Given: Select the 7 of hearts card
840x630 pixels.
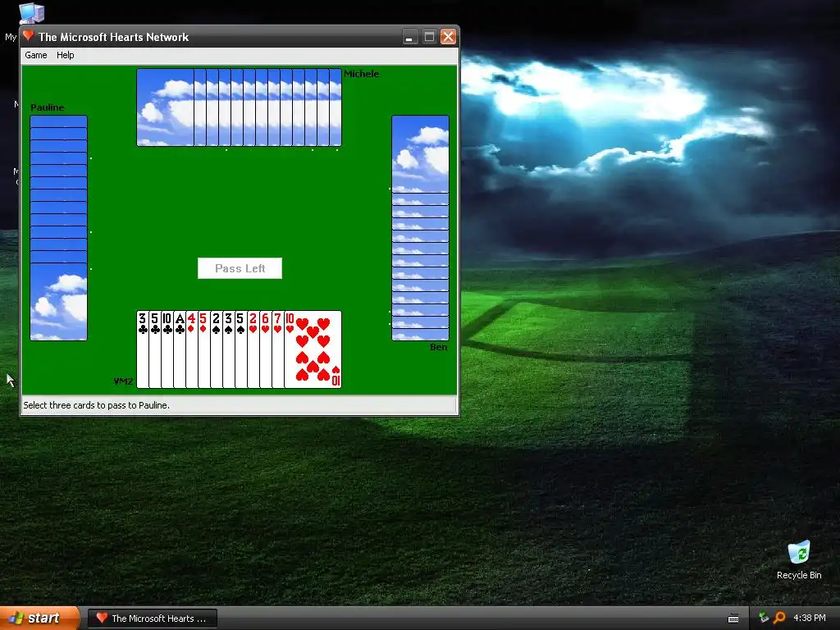Looking at the screenshot, I should point(278,349).
